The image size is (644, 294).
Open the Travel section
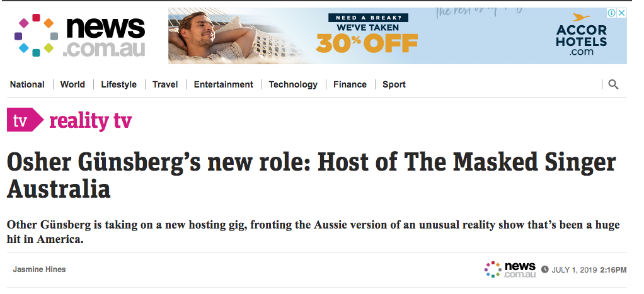(x=165, y=84)
